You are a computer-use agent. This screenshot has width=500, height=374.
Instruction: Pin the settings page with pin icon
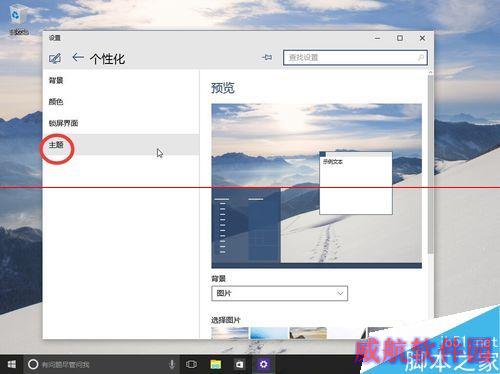pyautogui.click(x=267, y=57)
